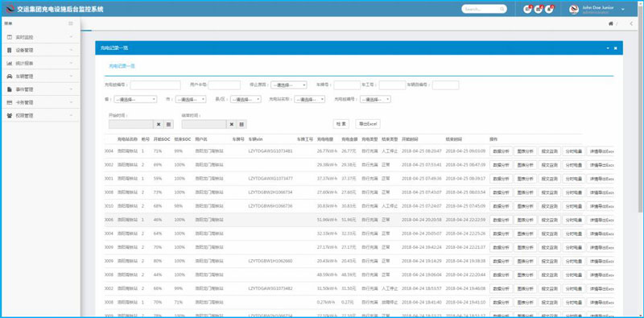This screenshot has width=644, height=318.
Task: Click the 车辆管理 car icon in sidebar
Action: 10,76
